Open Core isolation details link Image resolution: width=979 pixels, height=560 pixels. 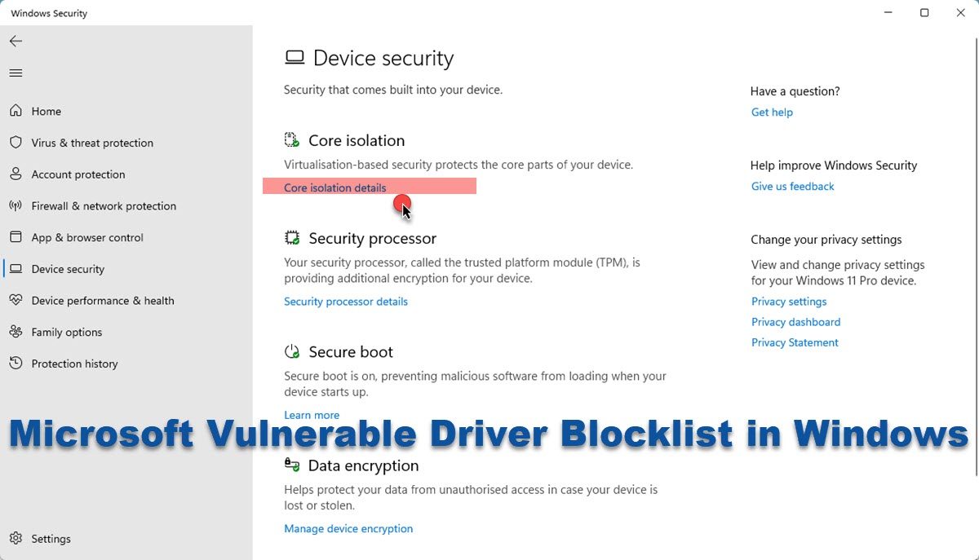(335, 187)
